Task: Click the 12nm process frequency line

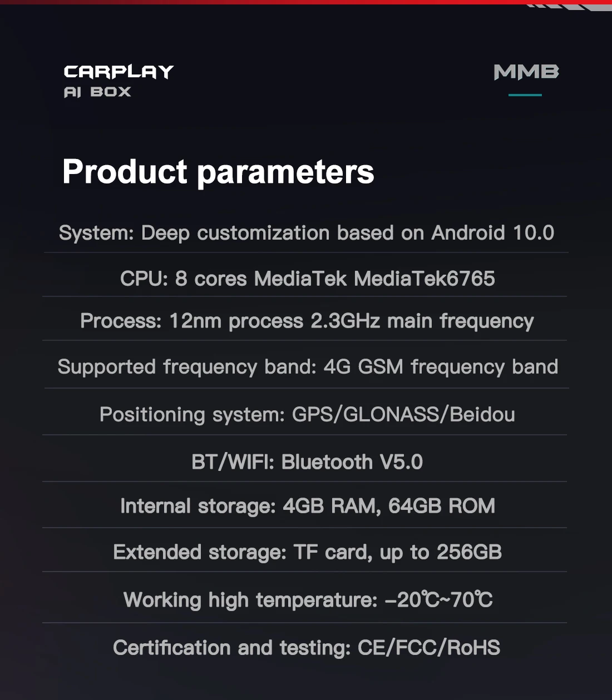Action: pos(307,321)
